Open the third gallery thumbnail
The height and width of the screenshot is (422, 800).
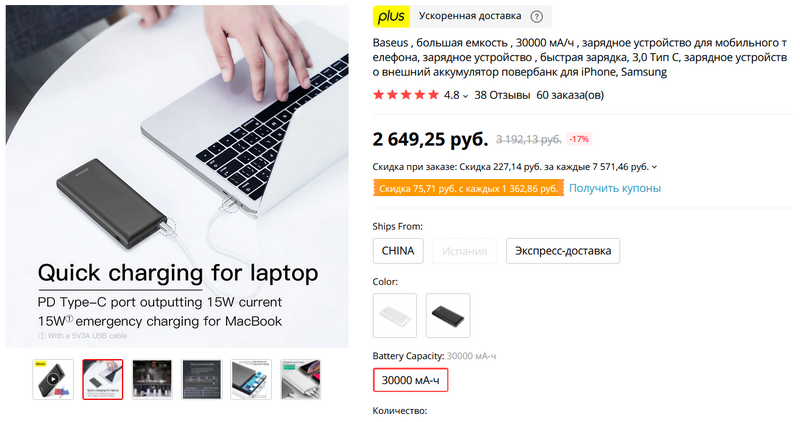coord(152,379)
